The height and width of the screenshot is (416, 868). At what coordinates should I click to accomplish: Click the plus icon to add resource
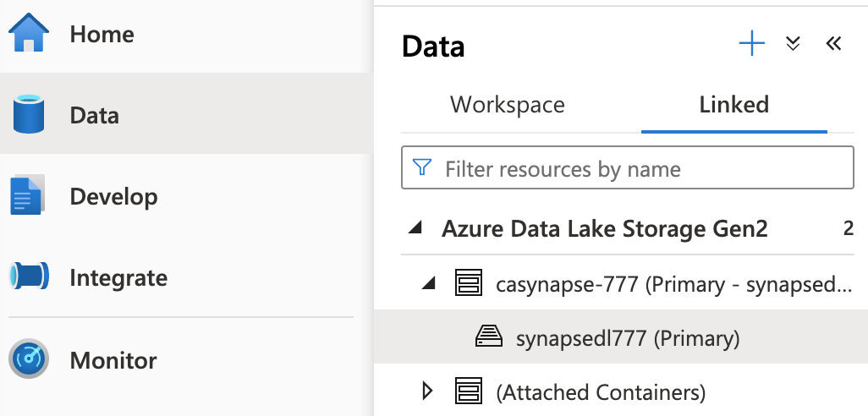coord(751,45)
